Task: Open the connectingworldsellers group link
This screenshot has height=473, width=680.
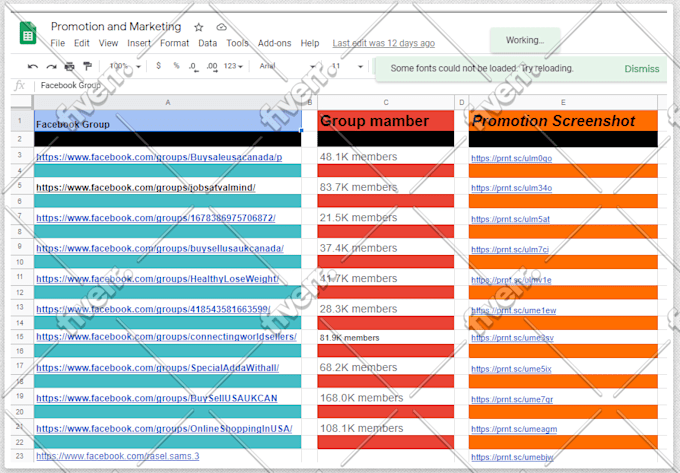Action: click(x=167, y=337)
